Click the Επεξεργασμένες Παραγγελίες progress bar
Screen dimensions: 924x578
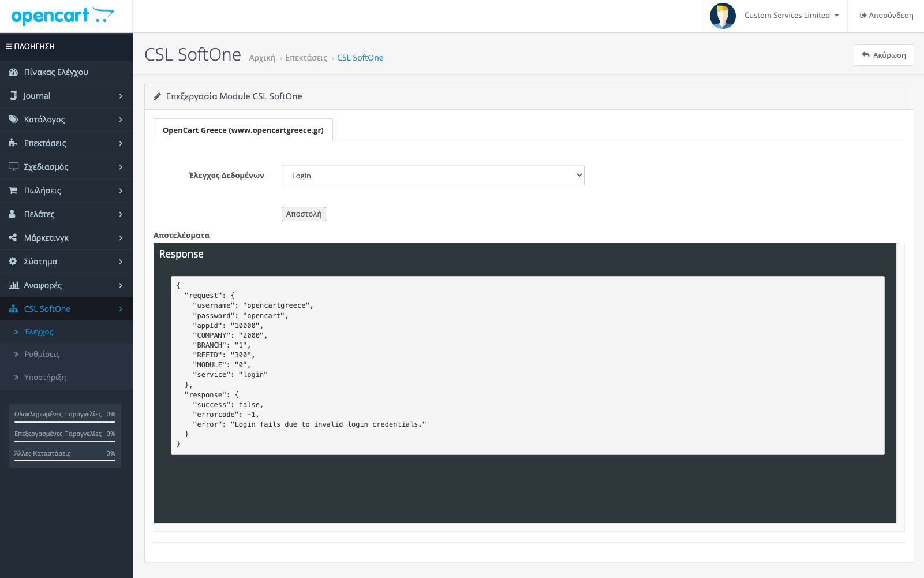point(65,441)
